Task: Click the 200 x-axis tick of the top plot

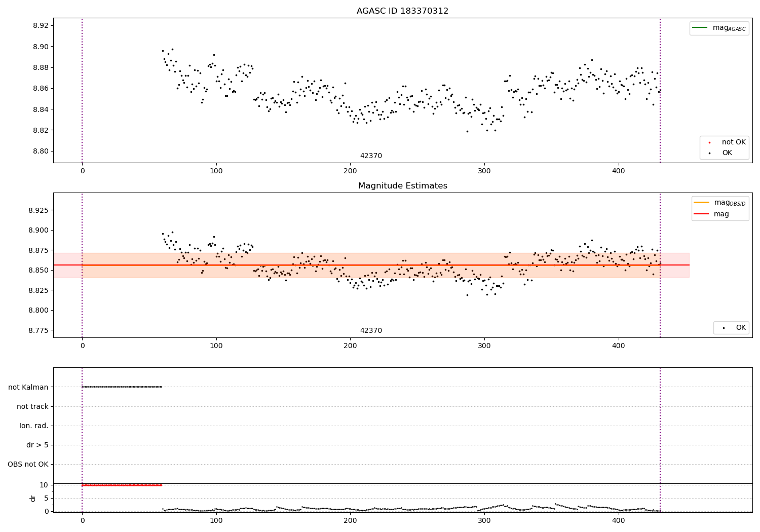Action: tap(350, 171)
